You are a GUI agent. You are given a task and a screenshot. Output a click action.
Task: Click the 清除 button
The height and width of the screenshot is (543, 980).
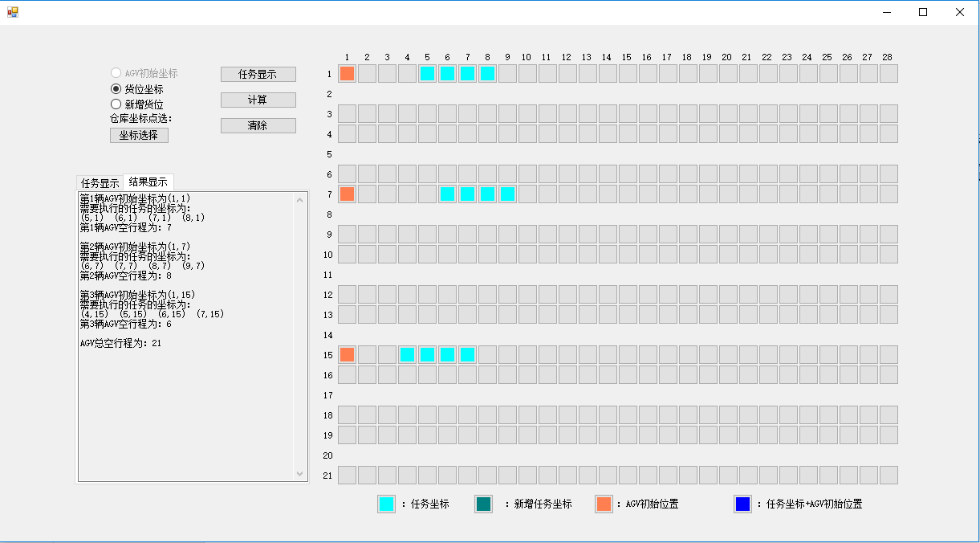[258, 125]
